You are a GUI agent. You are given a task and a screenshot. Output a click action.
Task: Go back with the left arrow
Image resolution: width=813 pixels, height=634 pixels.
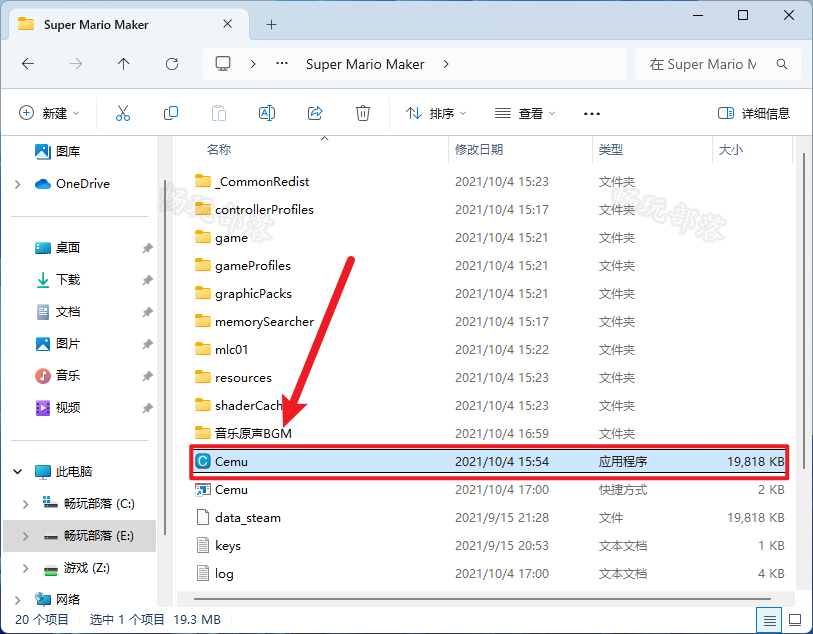[x=28, y=64]
